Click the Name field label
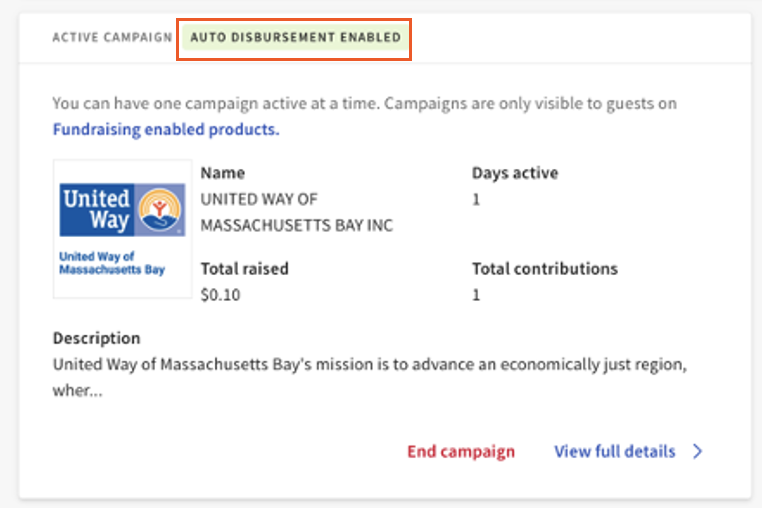The height and width of the screenshot is (508, 762). click(x=223, y=173)
